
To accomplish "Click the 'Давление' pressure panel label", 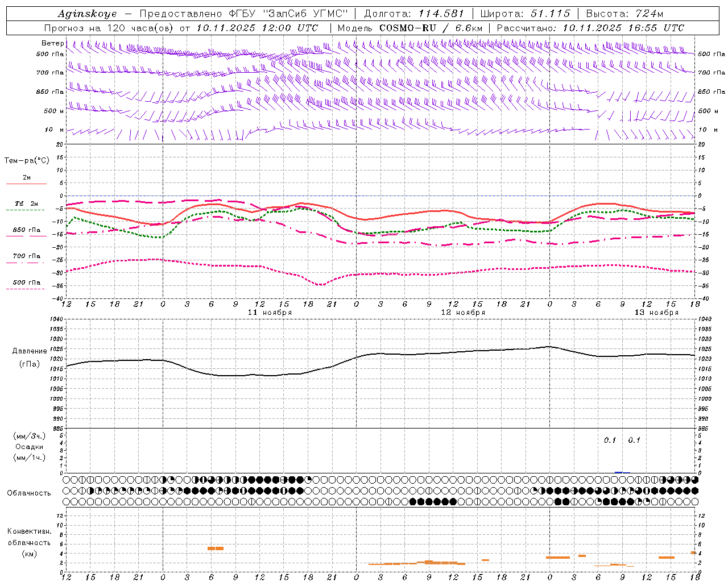I will 30,351.
